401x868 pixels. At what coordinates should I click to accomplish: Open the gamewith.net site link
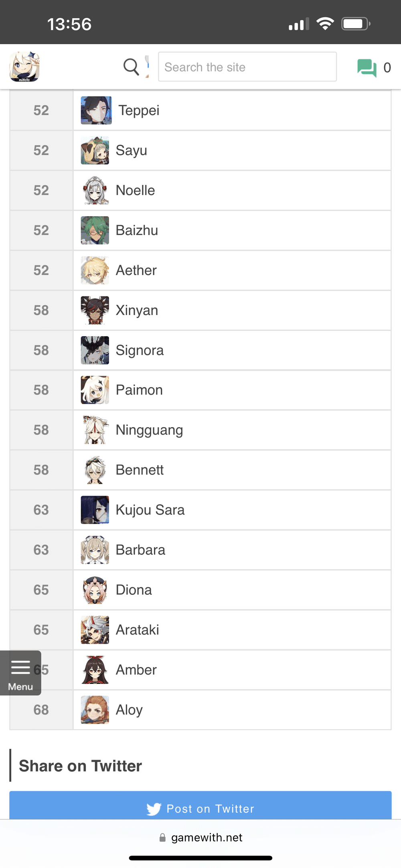[207, 837]
